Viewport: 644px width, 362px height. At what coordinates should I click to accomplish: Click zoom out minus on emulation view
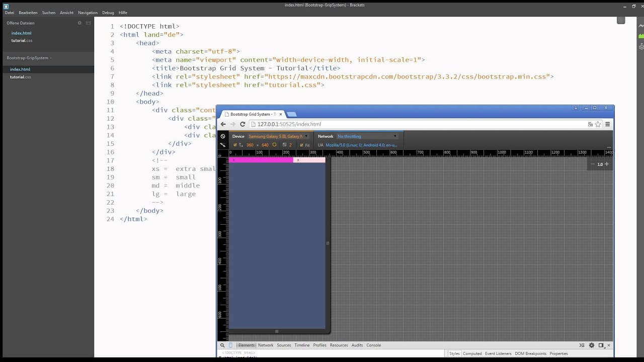pyautogui.click(x=593, y=164)
